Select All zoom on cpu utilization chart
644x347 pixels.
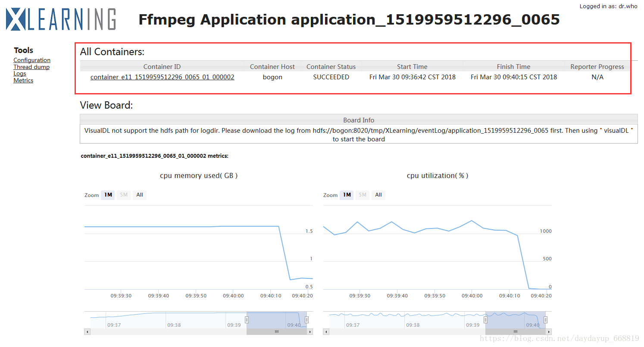tap(378, 195)
